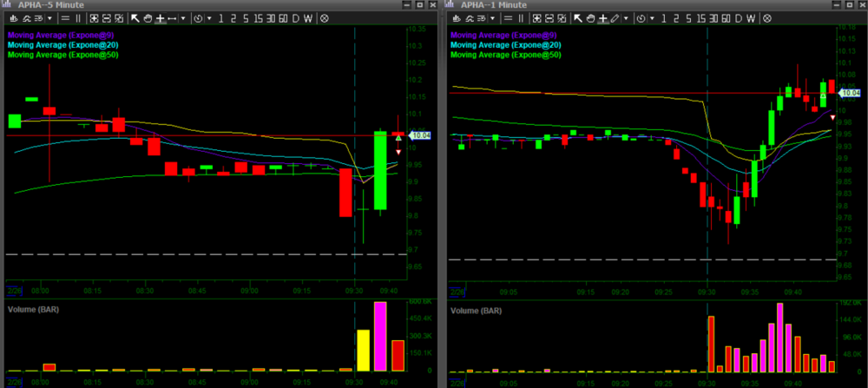The image size is (868, 388).
Task: Select the hand pan tool in 1 Minute chart
Action: click(x=591, y=17)
